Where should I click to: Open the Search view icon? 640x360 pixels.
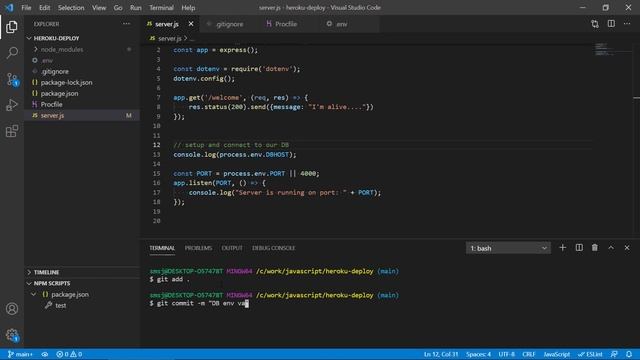pos(12,53)
